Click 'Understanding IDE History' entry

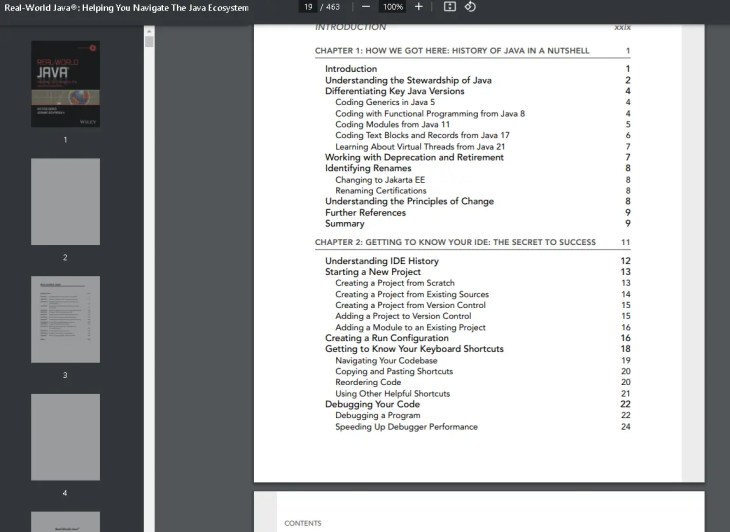click(x=382, y=261)
